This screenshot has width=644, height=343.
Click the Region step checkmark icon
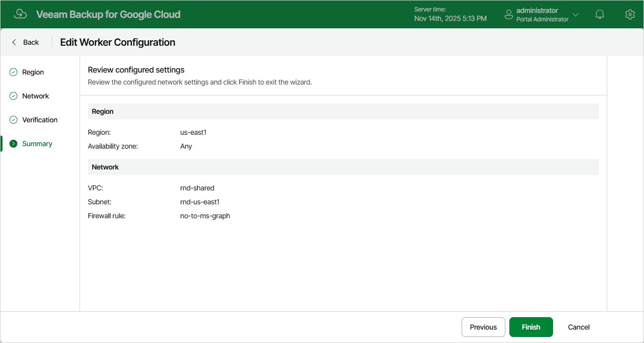[x=13, y=72]
